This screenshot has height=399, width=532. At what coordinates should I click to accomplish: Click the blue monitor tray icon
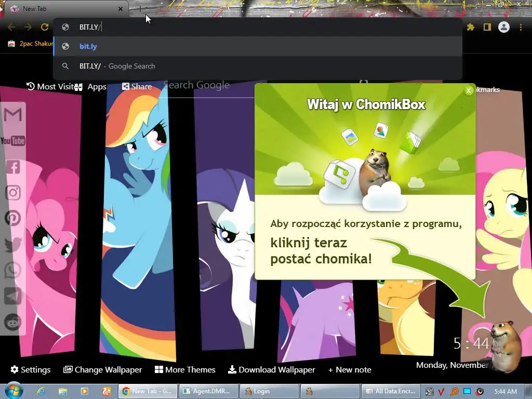(467, 392)
